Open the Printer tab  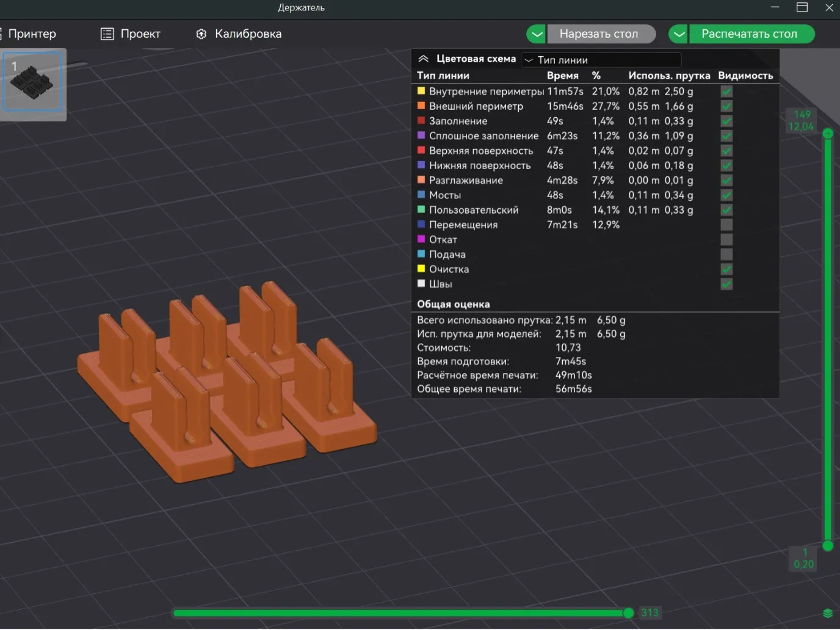click(32, 34)
